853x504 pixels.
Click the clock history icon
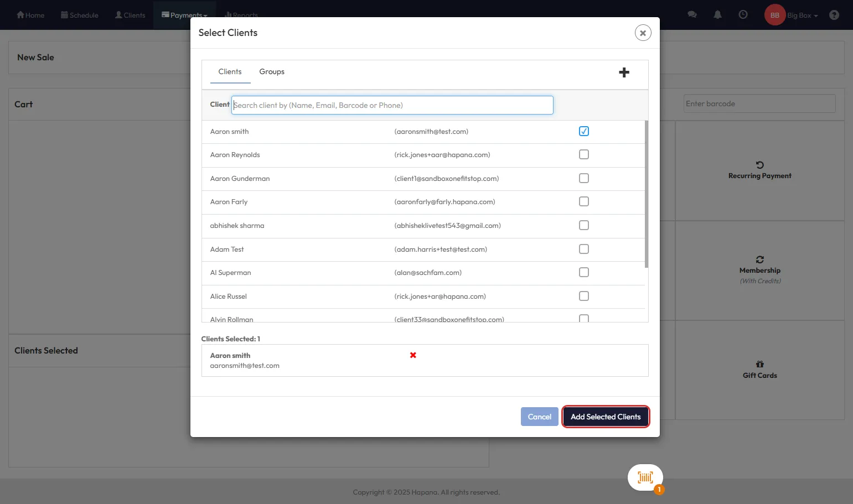[x=743, y=15]
